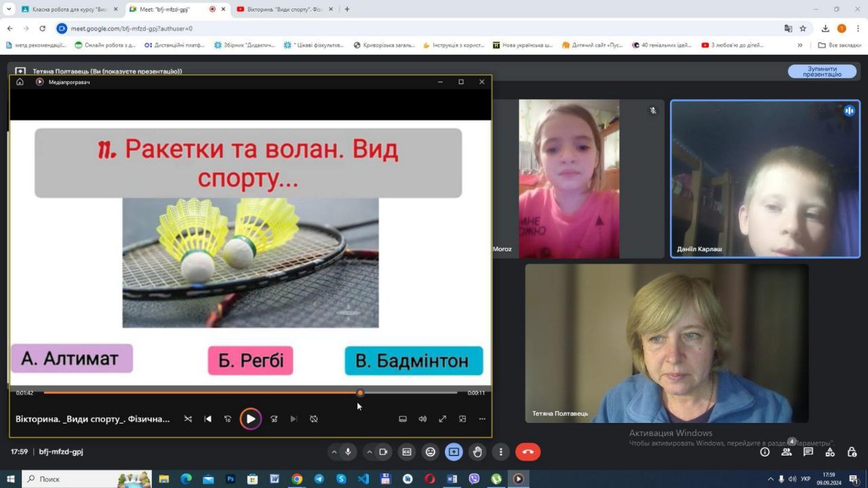Screen dimensions: 868x488
Task: Expand audio settings arrow beside microphone
Action: click(334, 452)
